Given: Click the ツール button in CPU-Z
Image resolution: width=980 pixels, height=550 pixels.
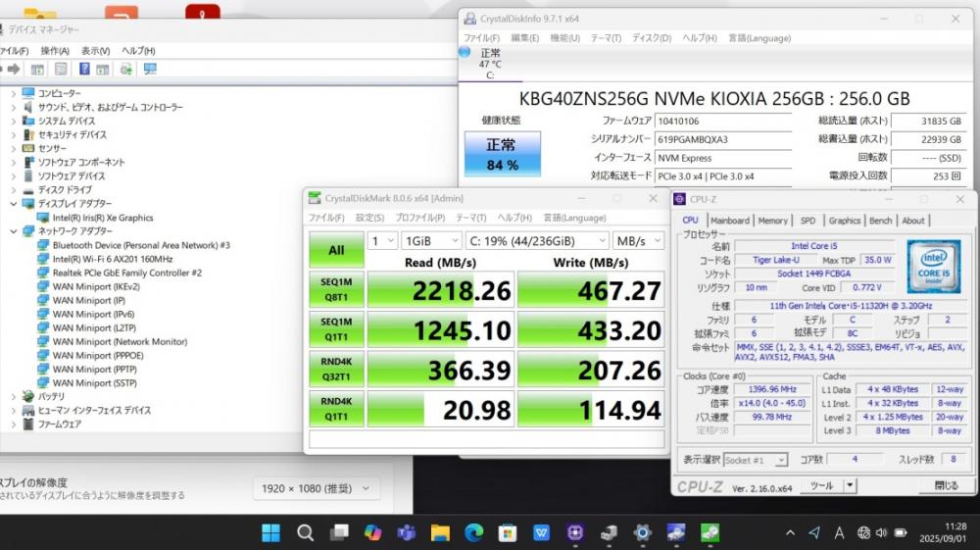Looking at the screenshot, I should pyautogui.click(x=820, y=485).
